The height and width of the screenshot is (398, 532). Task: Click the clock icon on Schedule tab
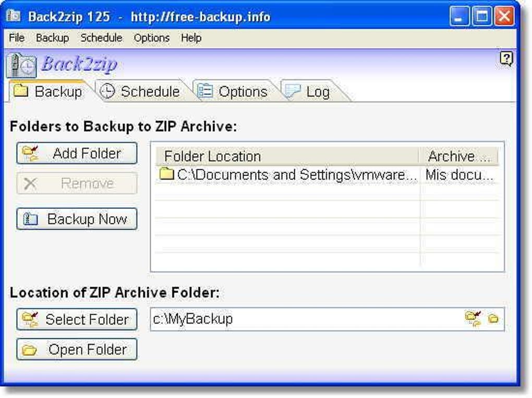107,91
